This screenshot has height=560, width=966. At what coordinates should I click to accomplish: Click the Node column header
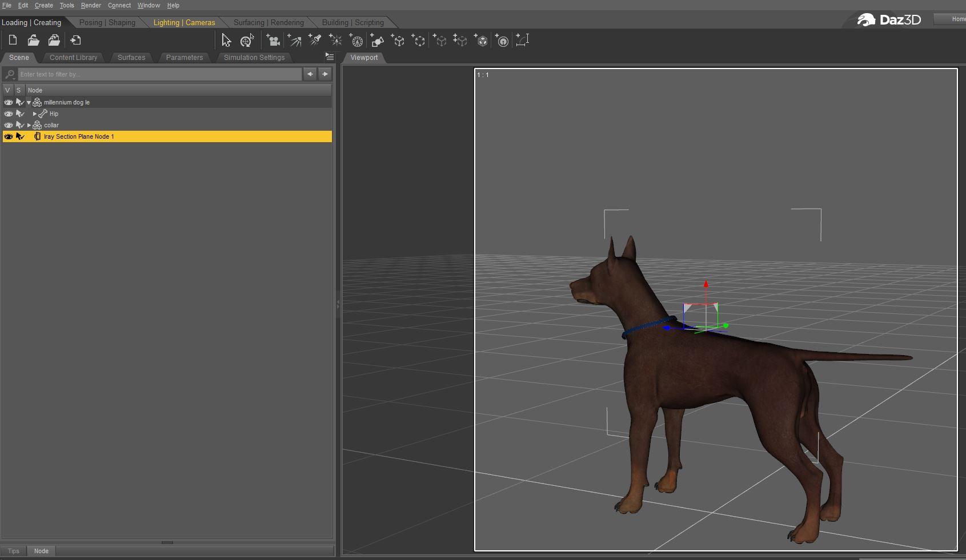coord(178,90)
